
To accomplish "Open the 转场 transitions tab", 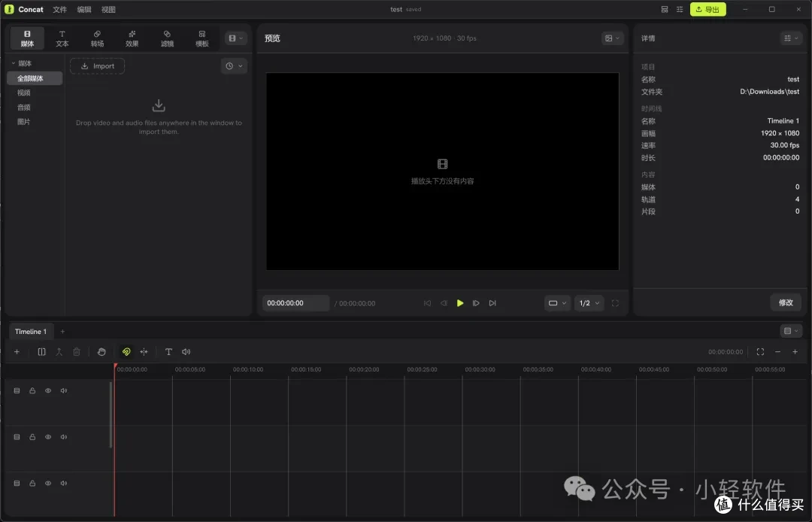I will (97, 39).
